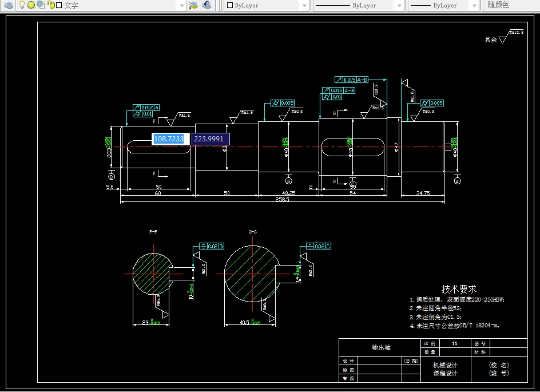
Task: Click the 图号 cell in title block
Action: coord(480,343)
